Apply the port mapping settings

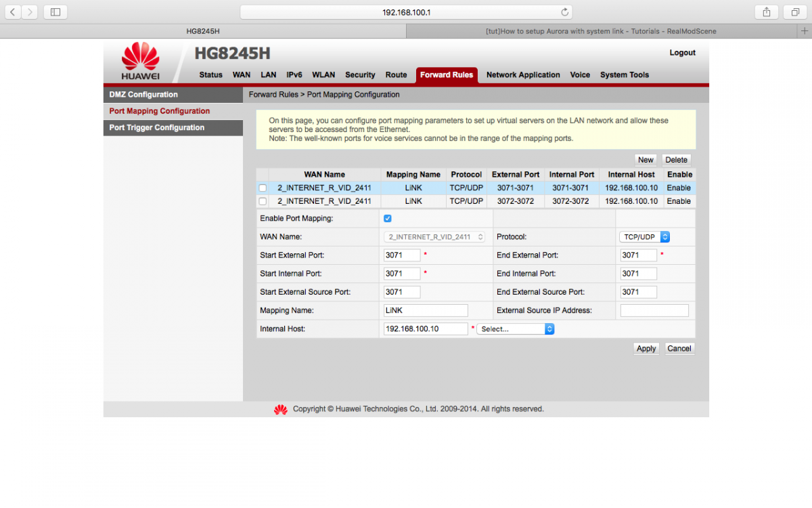[x=646, y=348]
